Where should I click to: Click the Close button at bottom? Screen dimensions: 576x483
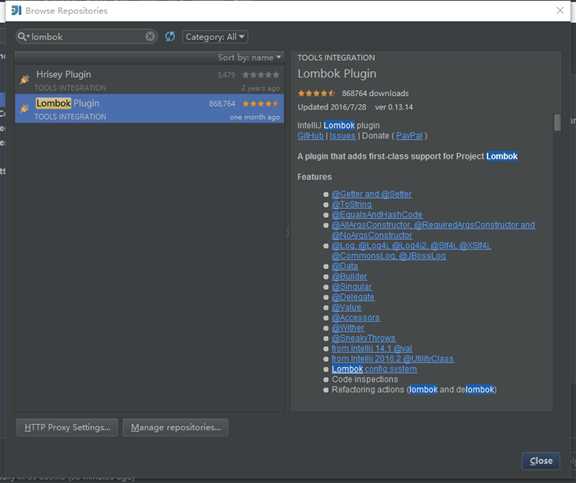tap(541, 461)
